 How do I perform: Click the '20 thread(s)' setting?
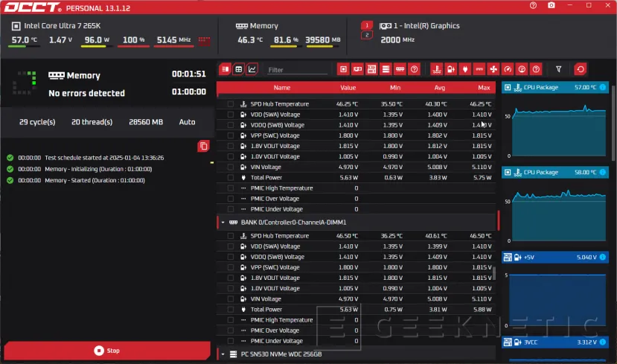pos(92,122)
